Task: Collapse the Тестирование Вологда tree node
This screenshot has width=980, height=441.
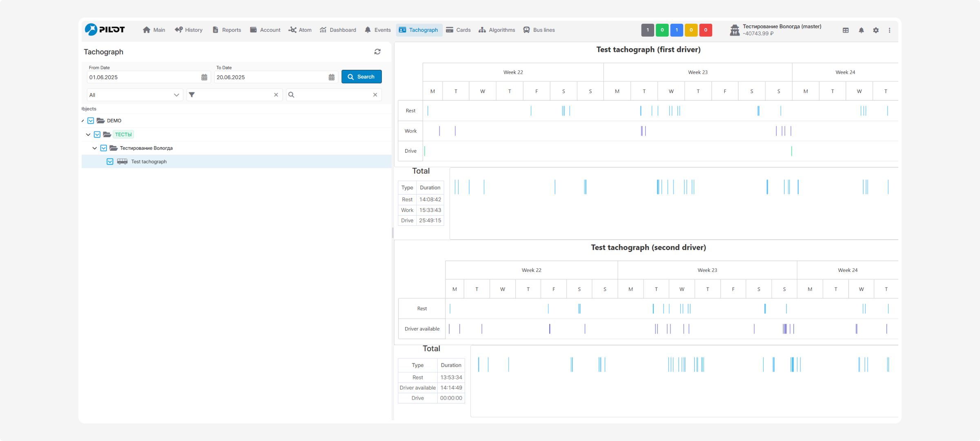Action: point(95,148)
